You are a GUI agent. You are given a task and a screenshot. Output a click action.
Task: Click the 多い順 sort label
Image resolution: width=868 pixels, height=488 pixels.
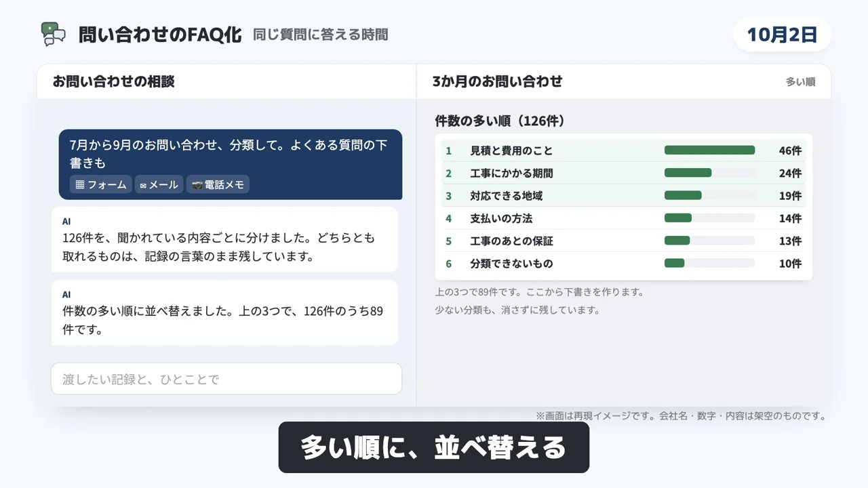coord(800,82)
